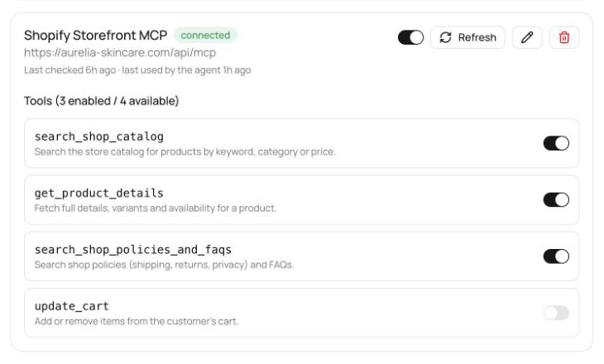Click the aurelia-skincare.com/api/mcp URL
This screenshot has width=604, height=364.
coord(120,52)
